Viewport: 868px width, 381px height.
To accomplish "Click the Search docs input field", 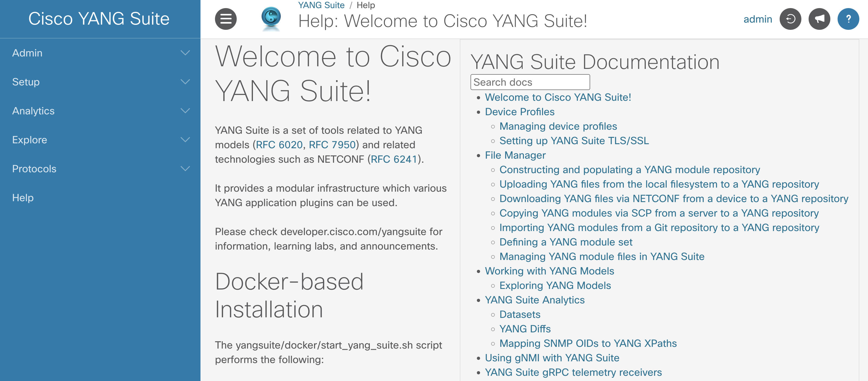I will pyautogui.click(x=530, y=82).
